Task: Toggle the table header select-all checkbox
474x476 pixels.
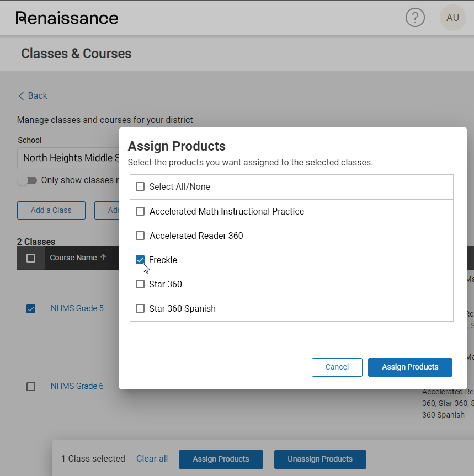Action: click(x=31, y=258)
